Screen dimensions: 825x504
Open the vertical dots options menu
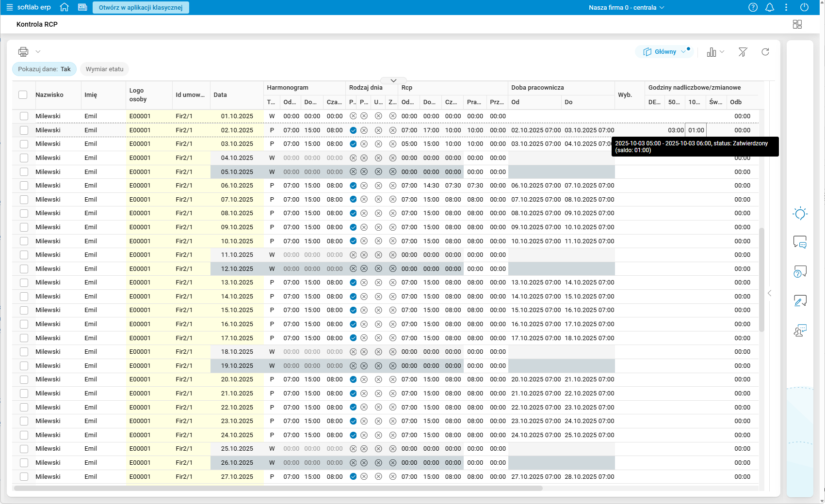[x=786, y=7]
